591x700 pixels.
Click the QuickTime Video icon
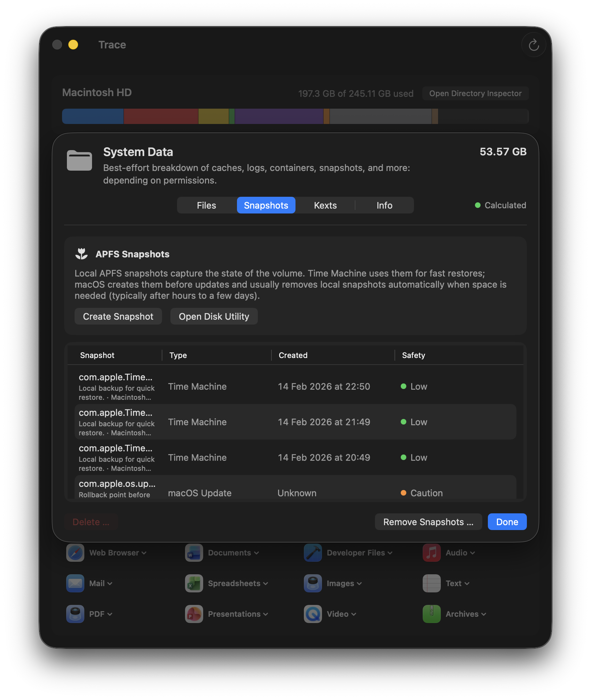click(x=313, y=614)
